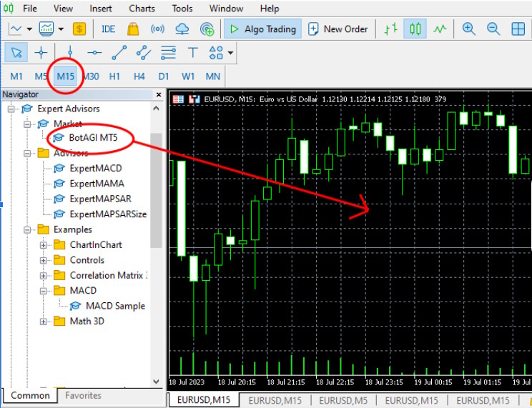Open the chart type dropdown arrow

point(29,29)
